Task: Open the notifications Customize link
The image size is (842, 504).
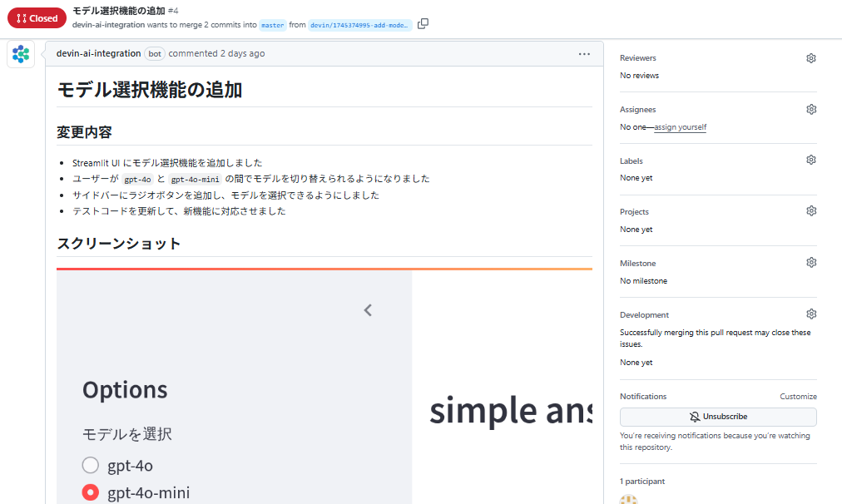Action: 798,396
